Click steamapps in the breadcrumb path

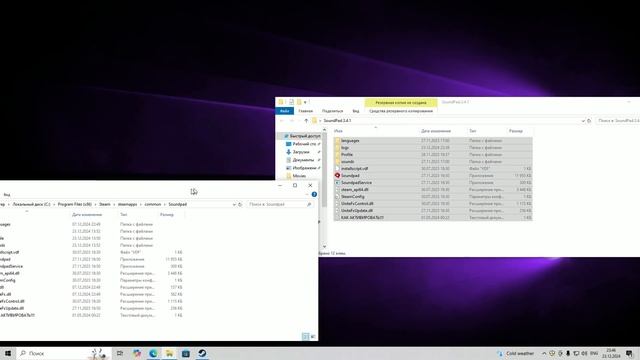(x=127, y=204)
